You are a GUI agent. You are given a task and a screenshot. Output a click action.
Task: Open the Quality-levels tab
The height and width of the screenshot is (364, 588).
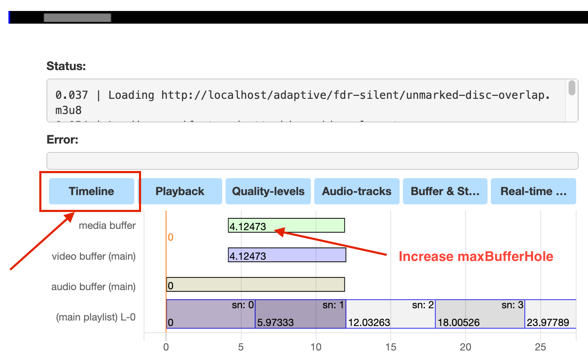pos(268,191)
